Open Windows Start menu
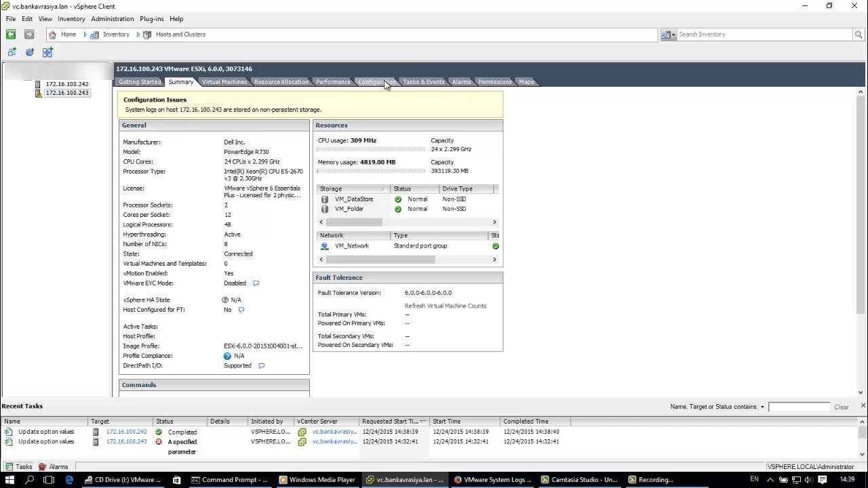Screen dimensions: 868x488 click(11, 480)
